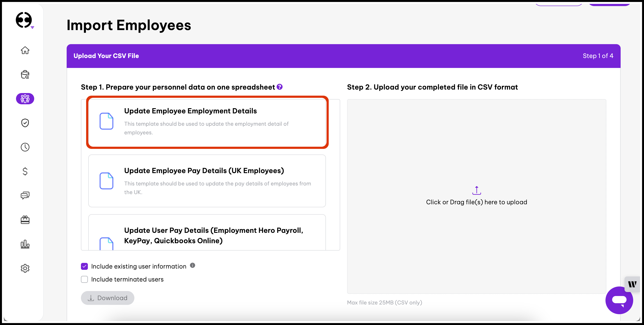Open the bar chart reports icon

(25, 244)
